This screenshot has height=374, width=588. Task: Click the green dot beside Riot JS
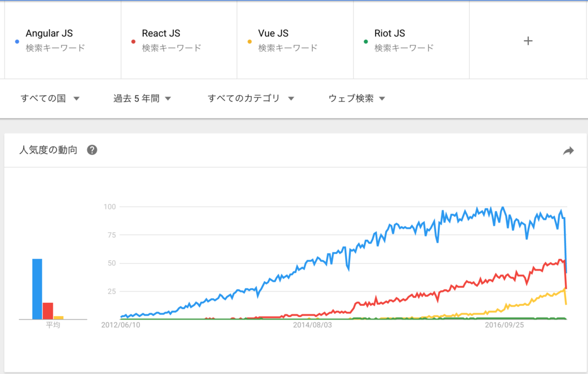(366, 42)
